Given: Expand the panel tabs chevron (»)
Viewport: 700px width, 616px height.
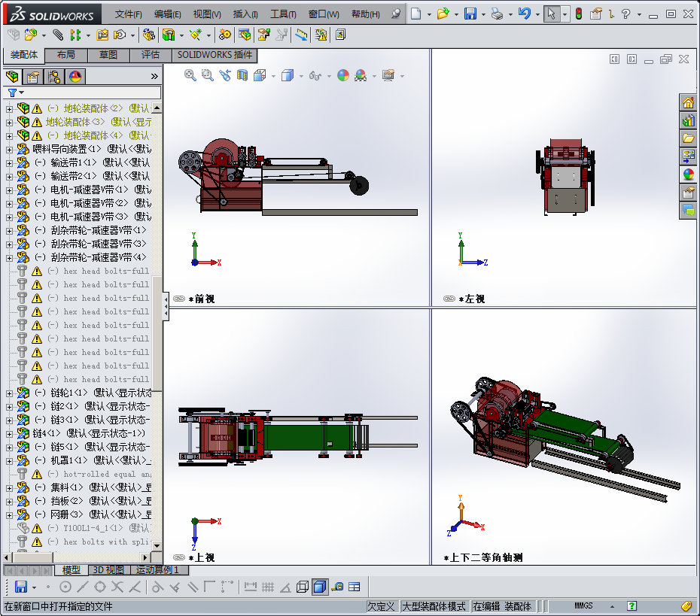Looking at the screenshot, I should (x=154, y=76).
